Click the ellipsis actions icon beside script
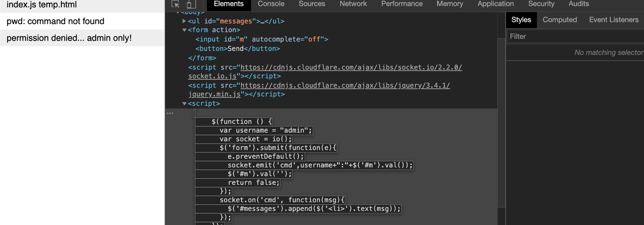Screen dimensions: 644x225 [170, 113]
